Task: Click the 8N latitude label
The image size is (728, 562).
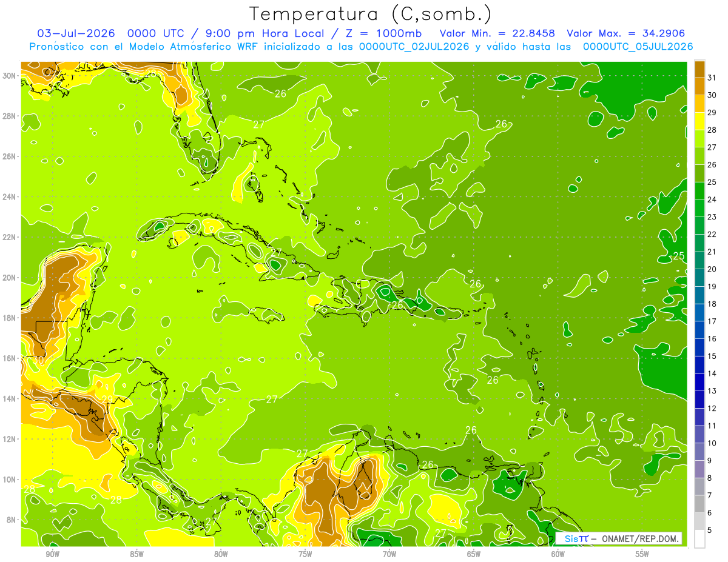Action: coord(12,520)
